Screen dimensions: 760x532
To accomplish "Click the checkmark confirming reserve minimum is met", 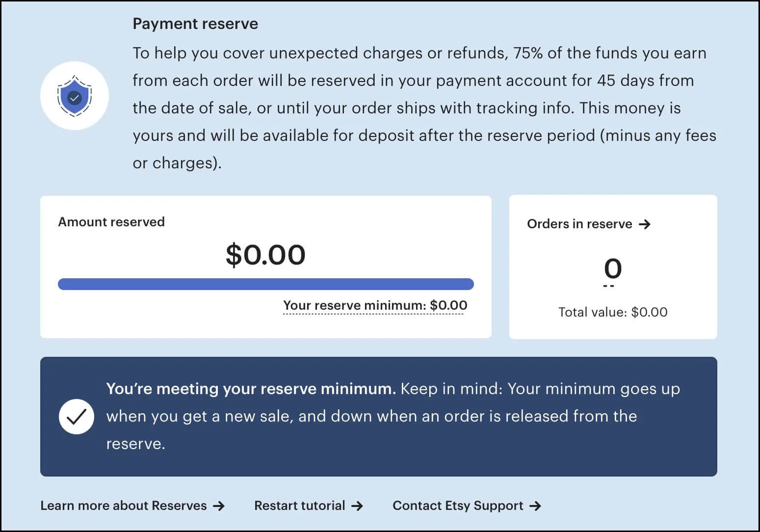I will [x=77, y=416].
